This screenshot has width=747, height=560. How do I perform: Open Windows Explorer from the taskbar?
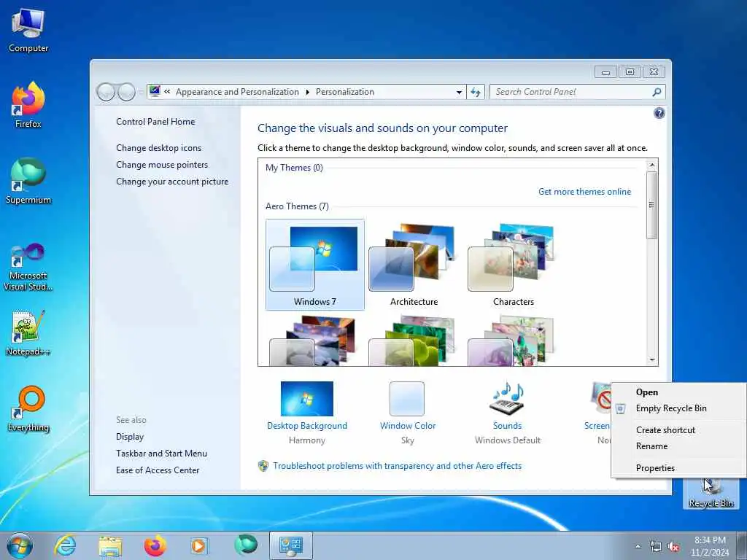[x=110, y=545]
